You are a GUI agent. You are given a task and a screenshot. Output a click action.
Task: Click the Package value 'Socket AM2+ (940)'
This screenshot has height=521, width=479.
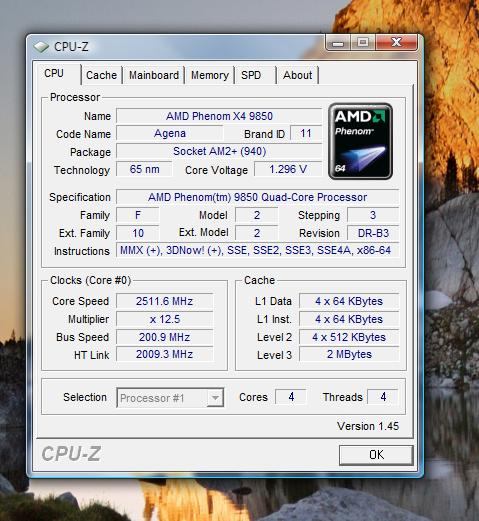click(219, 151)
